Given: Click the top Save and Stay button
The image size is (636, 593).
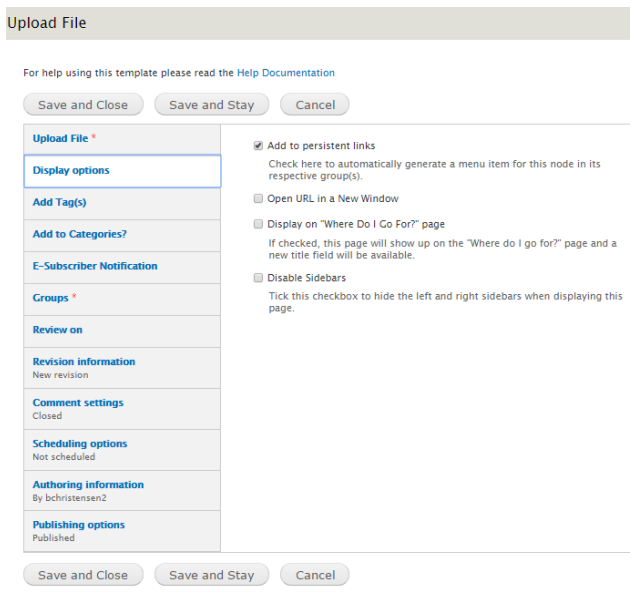Looking at the screenshot, I should click(x=211, y=105).
